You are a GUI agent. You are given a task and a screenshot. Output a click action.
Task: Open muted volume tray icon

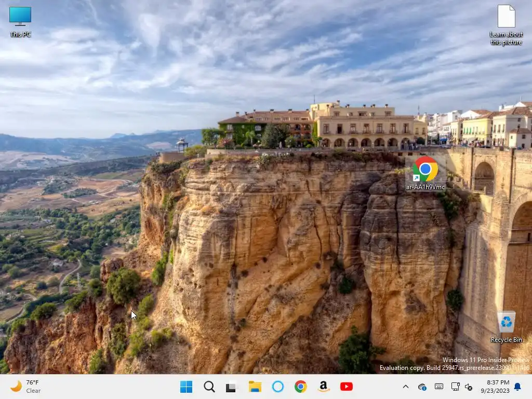[x=469, y=387]
